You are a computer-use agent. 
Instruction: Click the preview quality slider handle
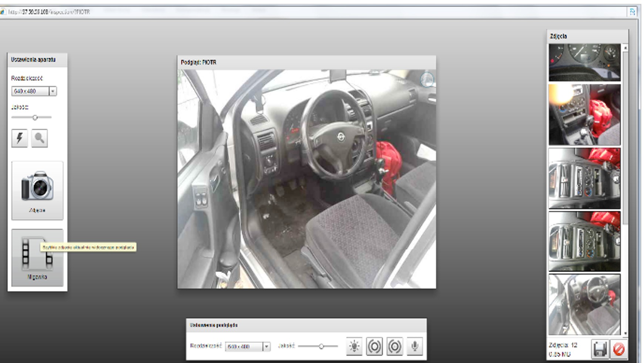[x=321, y=346]
